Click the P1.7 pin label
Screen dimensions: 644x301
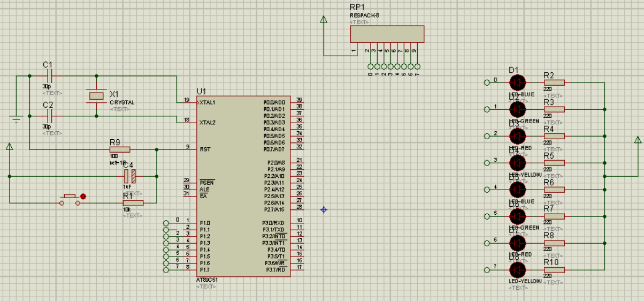tap(205, 270)
